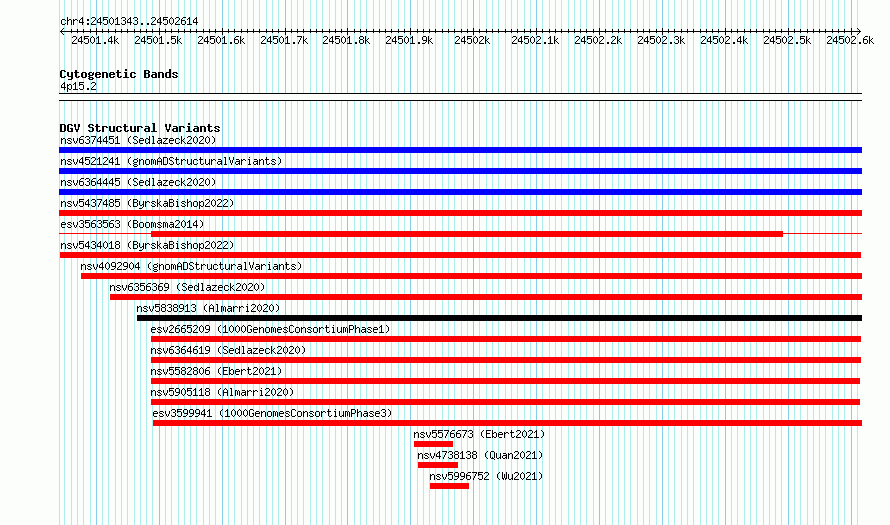Click ruler position 24502.2k
The image size is (890, 525).
pos(598,40)
